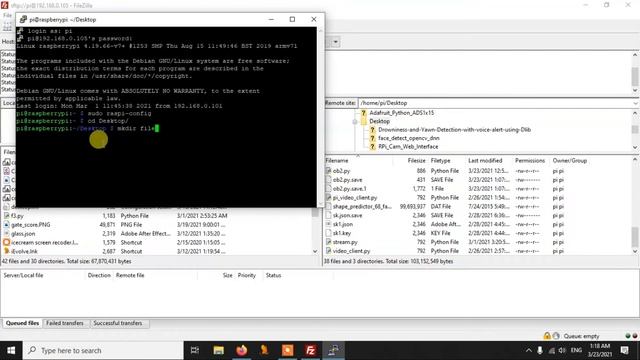Screen dimensions: 640x360
Task: Click the remote tree scrollbar thumb
Action: point(635,129)
